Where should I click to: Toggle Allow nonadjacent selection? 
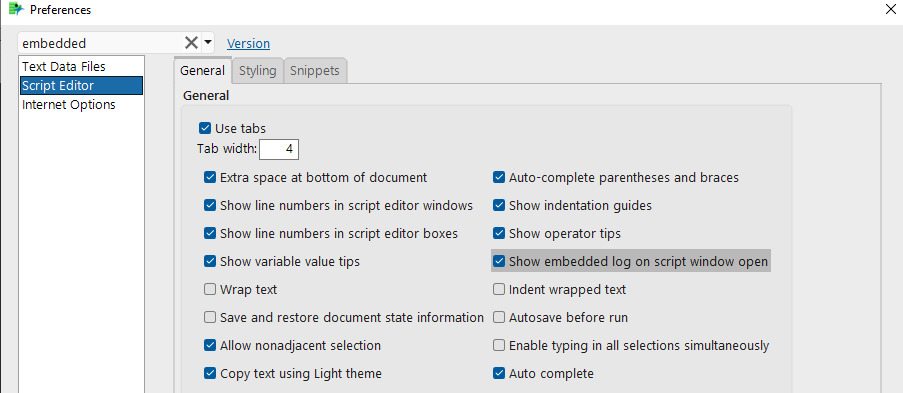(x=210, y=346)
